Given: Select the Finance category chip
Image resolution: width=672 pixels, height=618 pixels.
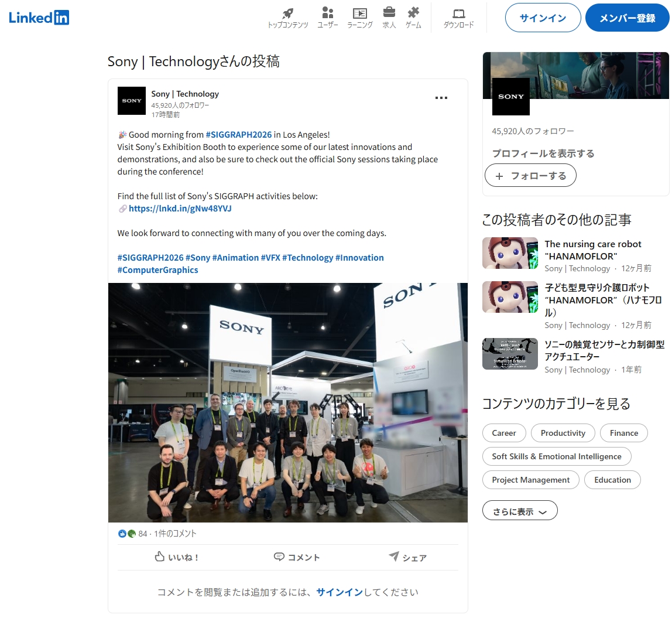Looking at the screenshot, I should point(624,433).
